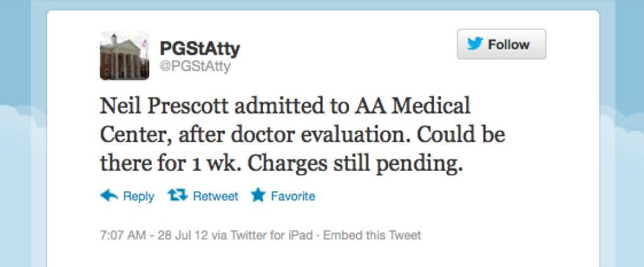Open the PGStAtty display name link
This screenshot has width=644, height=267.
click(199, 48)
